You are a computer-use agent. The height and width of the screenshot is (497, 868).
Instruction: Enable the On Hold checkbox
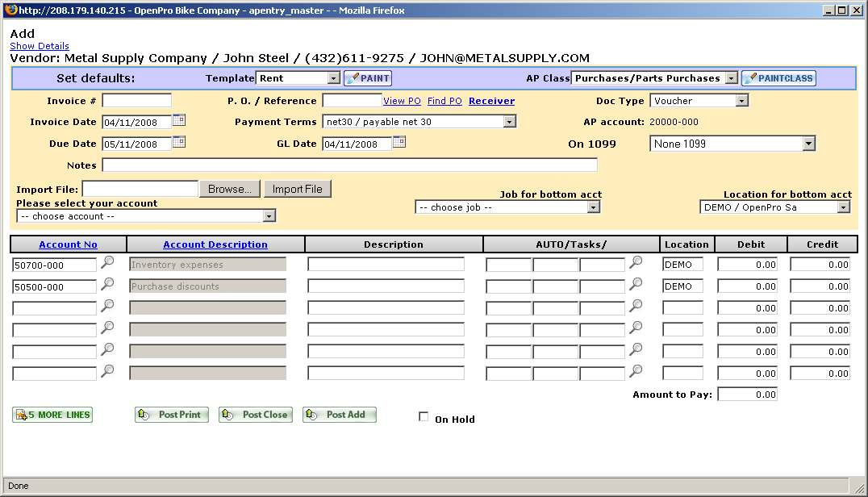pyautogui.click(x=424, y=417)
